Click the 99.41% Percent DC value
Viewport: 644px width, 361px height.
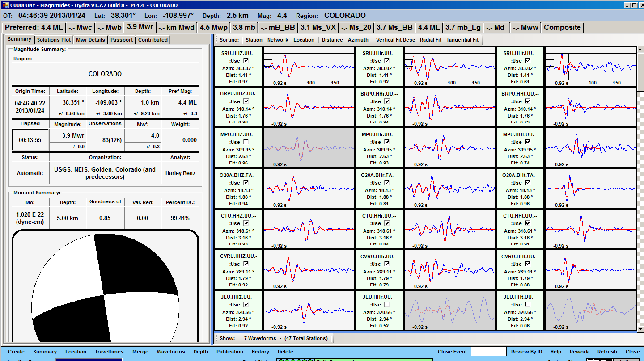point(180,218)
